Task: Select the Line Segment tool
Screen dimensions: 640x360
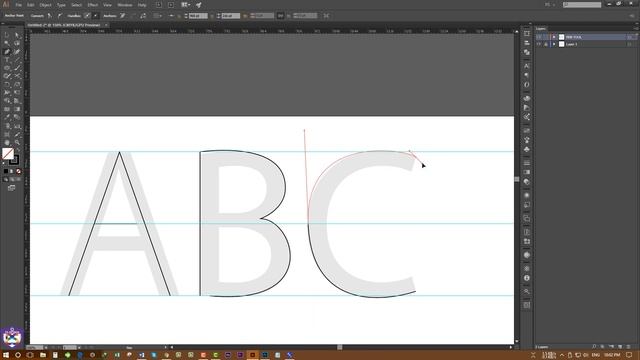Action: 17,60
